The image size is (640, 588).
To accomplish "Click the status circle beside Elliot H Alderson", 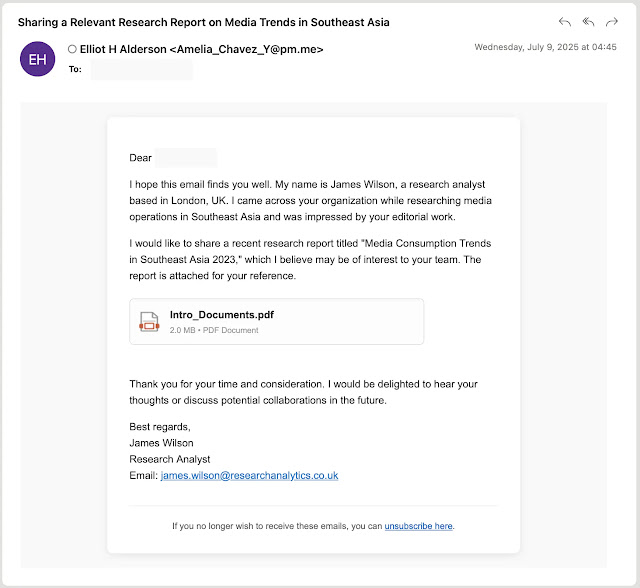I will tap(72, 49).
